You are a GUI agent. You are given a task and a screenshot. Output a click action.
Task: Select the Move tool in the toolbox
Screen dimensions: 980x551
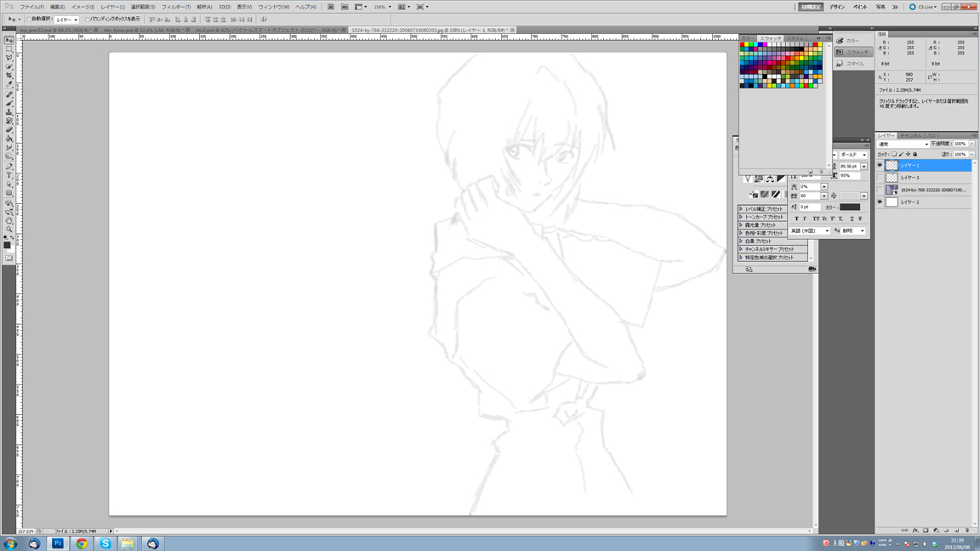[x=9, y=40]
